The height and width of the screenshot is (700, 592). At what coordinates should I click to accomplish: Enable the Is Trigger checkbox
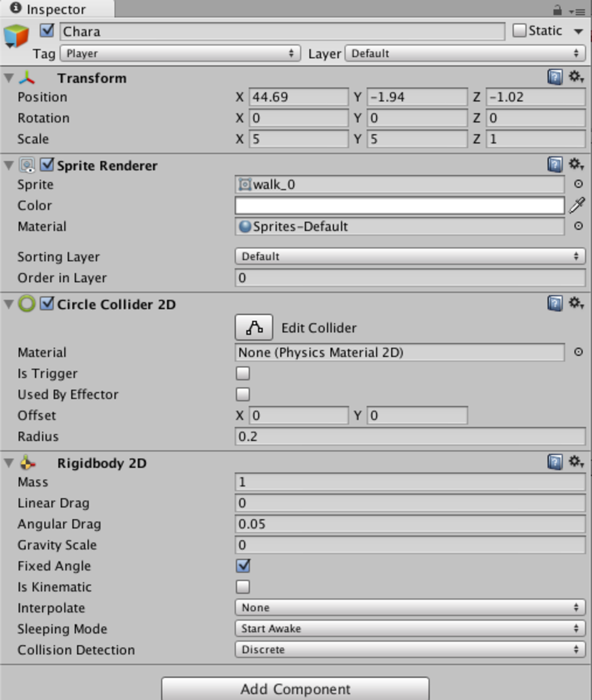point(243,373)
